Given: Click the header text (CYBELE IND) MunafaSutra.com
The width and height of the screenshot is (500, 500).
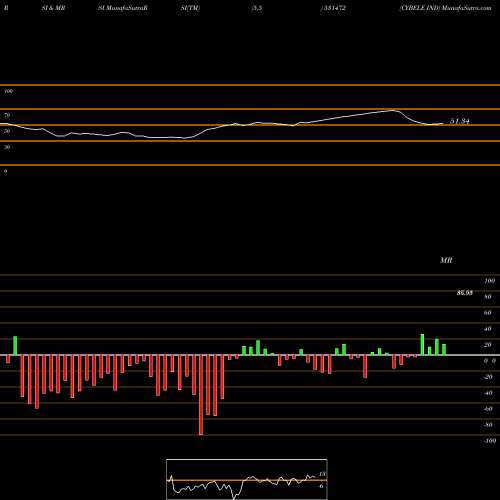Looking at the screenshot, I should coord(445,8).
